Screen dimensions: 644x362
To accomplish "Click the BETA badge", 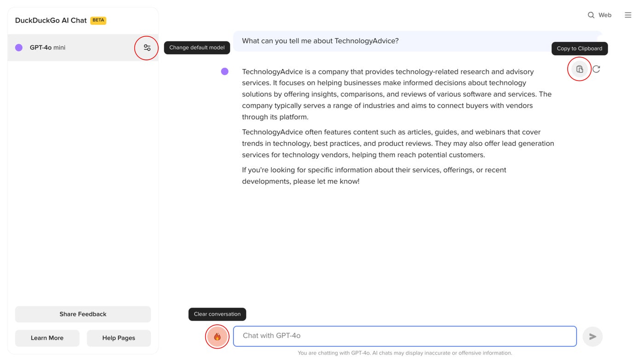I will tap(98, 20).
